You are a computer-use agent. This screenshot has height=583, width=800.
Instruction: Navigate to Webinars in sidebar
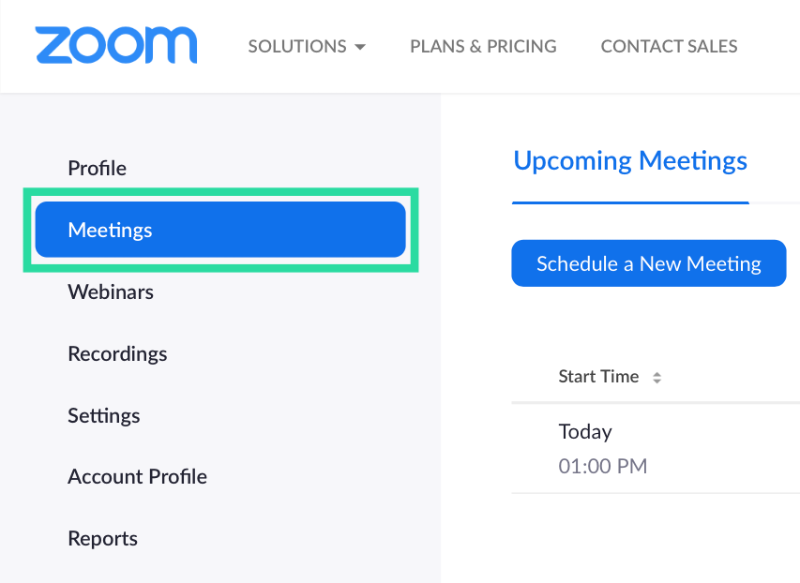pyautogui.click(x=110, y=292)
